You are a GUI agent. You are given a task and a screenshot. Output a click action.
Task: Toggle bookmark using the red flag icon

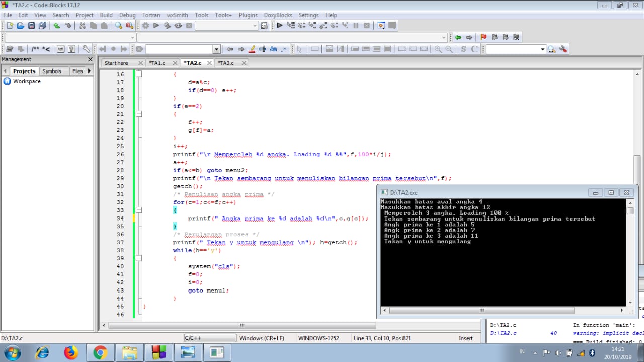[484, 37]
